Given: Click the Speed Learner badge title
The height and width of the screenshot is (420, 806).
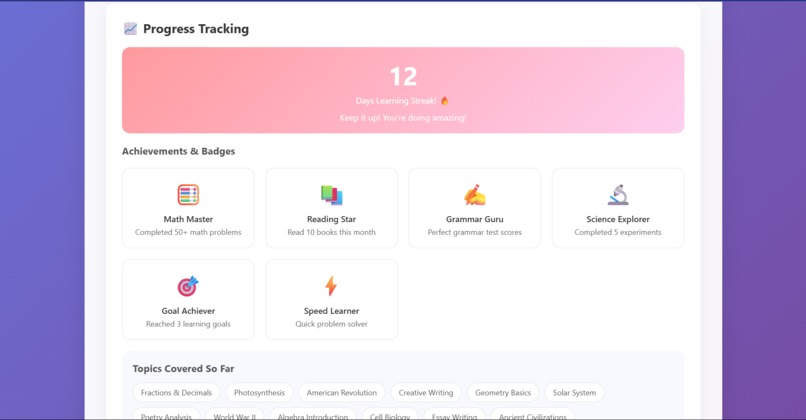Looking at the screenshot, I should [x=332, y=311].
